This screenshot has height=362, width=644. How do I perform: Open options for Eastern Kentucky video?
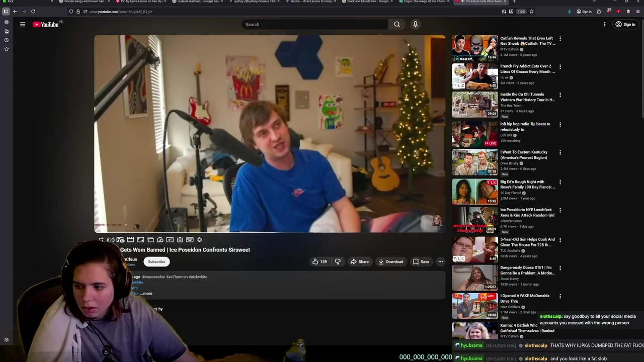click(x=560, y=153)
